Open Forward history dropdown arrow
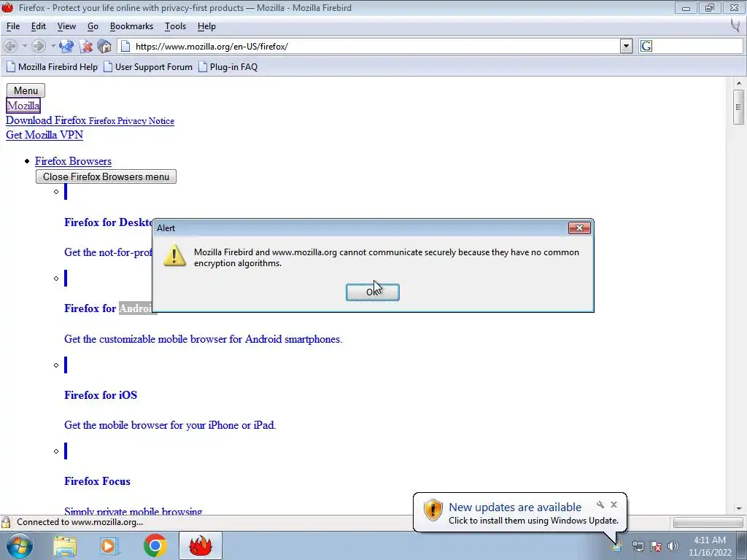747x560 pixels. (x=53, y=46)
